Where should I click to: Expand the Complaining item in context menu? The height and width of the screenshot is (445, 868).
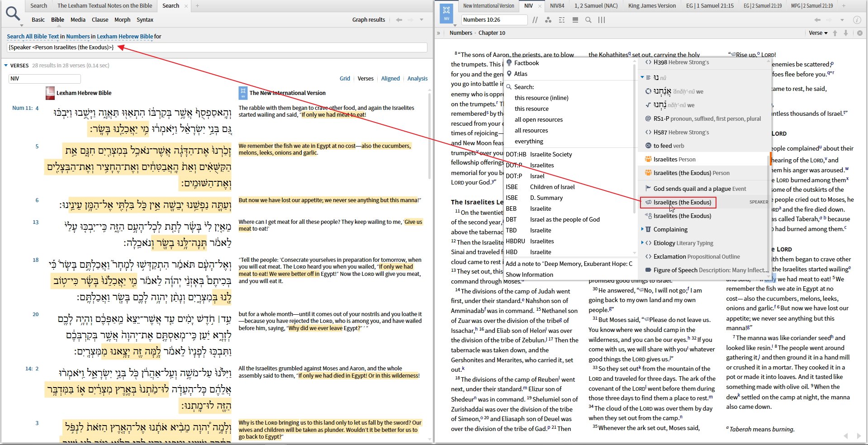pyautogui.click(x=642, y=229)
